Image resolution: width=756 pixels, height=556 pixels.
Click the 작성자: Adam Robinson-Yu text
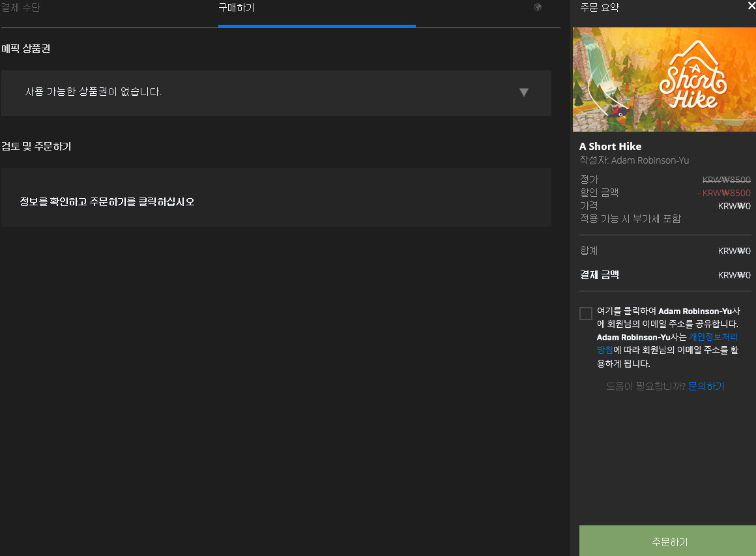click(634, 160)
